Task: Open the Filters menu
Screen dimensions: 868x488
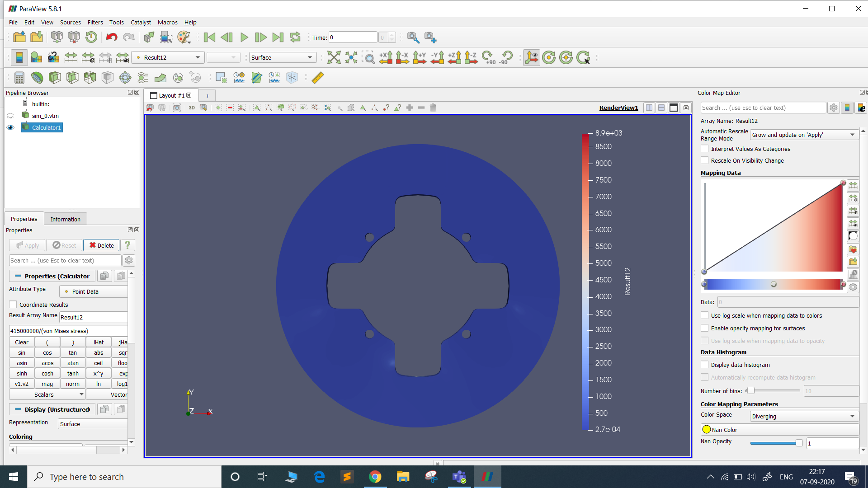Action: (x=95, y=22)
